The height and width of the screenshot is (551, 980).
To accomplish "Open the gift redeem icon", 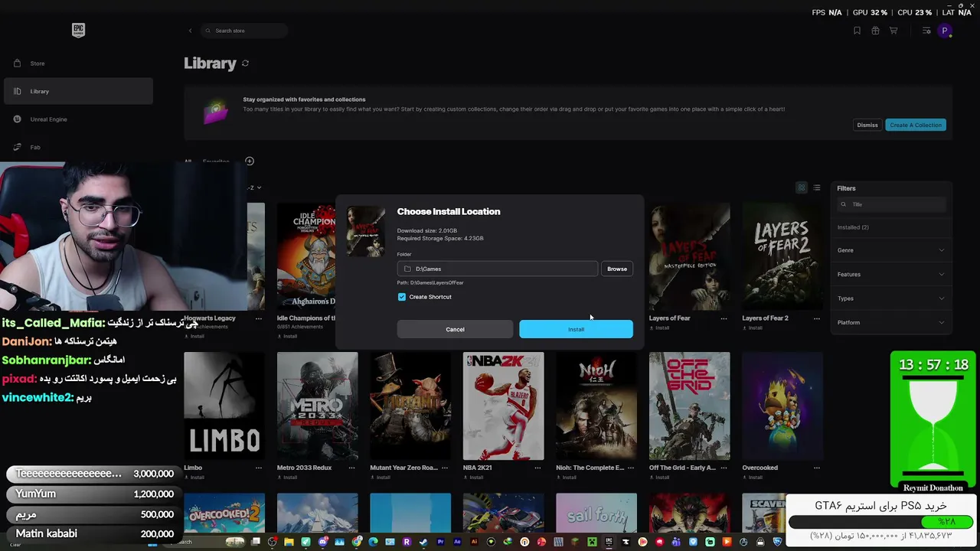I will coord(875,31).
